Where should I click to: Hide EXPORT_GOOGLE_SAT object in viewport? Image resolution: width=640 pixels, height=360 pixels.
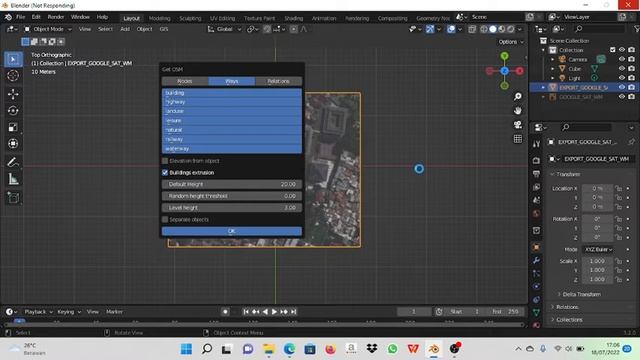tap(622, 87)
